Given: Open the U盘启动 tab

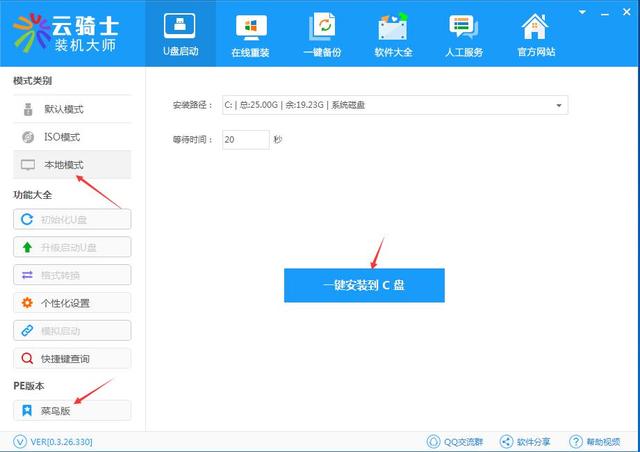Looking at the screenshot, I should click(x=179, y=35).
